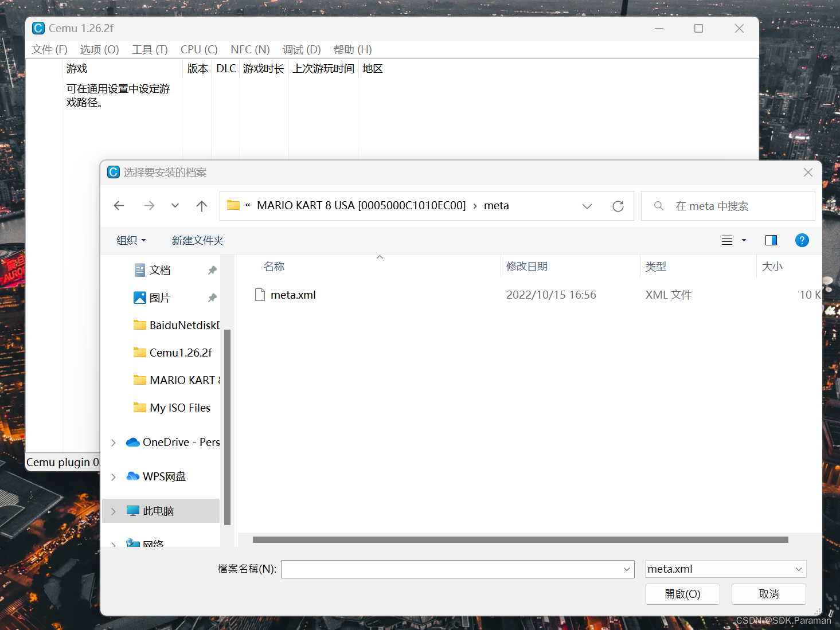This screenshot has height=630, width=840.
Task: Click 上次游玩时间 column header in Cemu
Action: 323,69
